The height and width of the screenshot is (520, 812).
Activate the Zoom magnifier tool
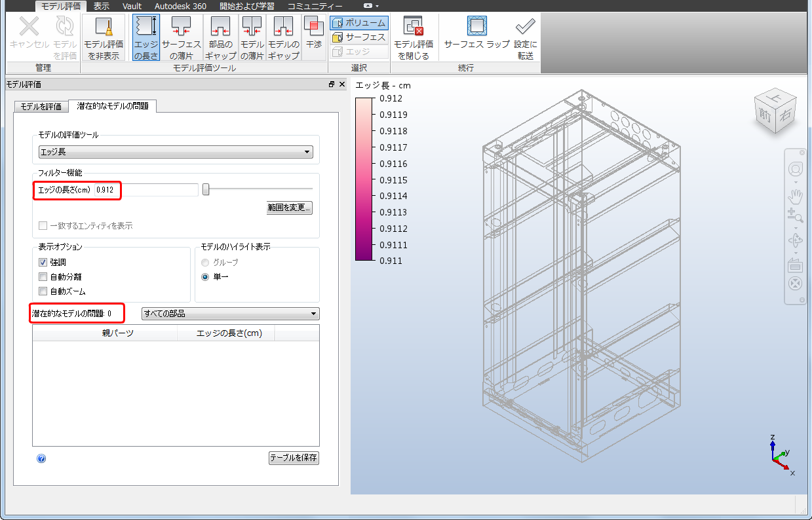(x=796, y=215)
